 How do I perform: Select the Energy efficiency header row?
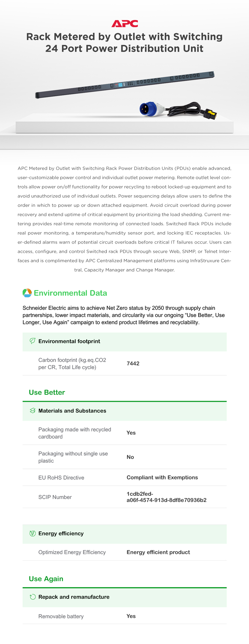pyautogui.click(x=125, y=534)
